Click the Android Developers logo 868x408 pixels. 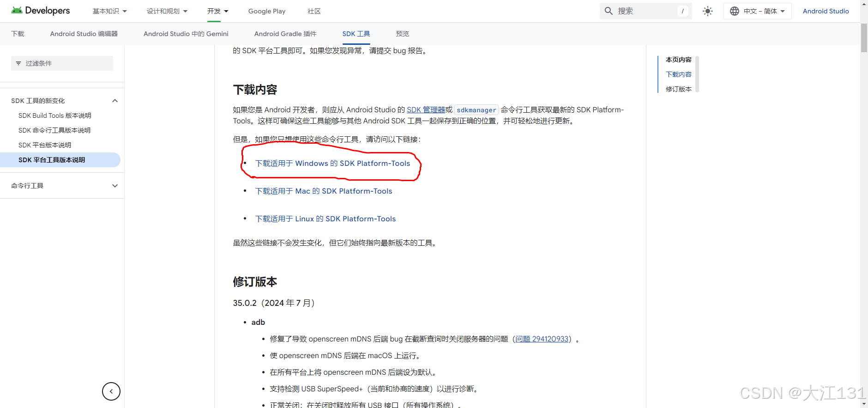point(41,11)
